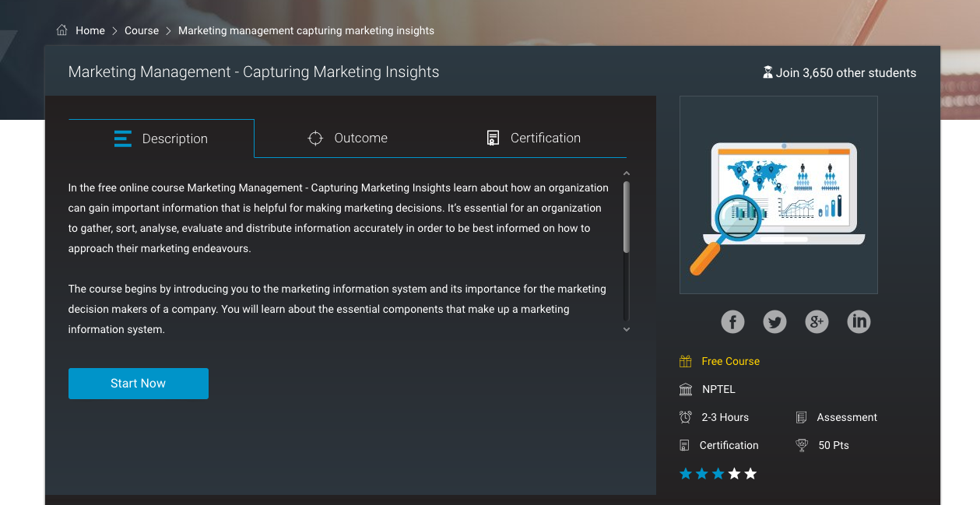The height and width of the screenshot is (505, 980).
Task: Share course on Twitter
Action: (775, 321)
